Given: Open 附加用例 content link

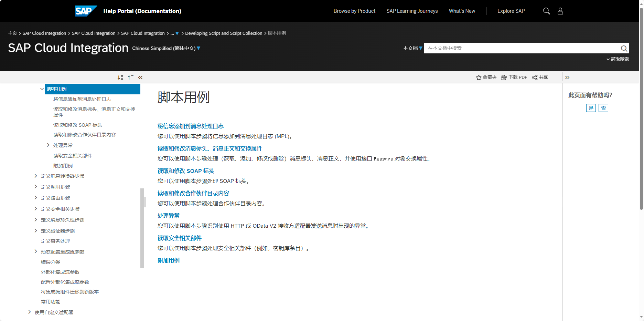Looking at the screenshot, I should click(x=169, y=260).
